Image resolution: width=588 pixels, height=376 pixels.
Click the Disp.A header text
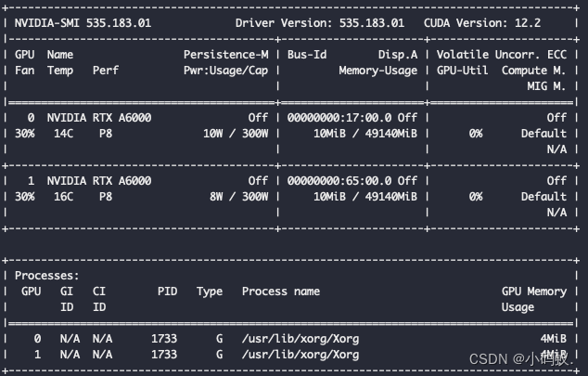tap(398, 55)
